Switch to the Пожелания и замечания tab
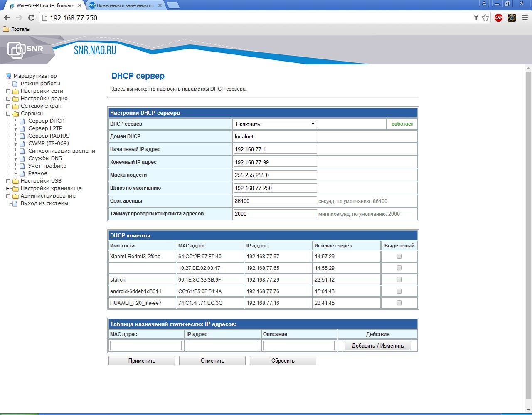 pyautogui.click(x=126, y=5)
